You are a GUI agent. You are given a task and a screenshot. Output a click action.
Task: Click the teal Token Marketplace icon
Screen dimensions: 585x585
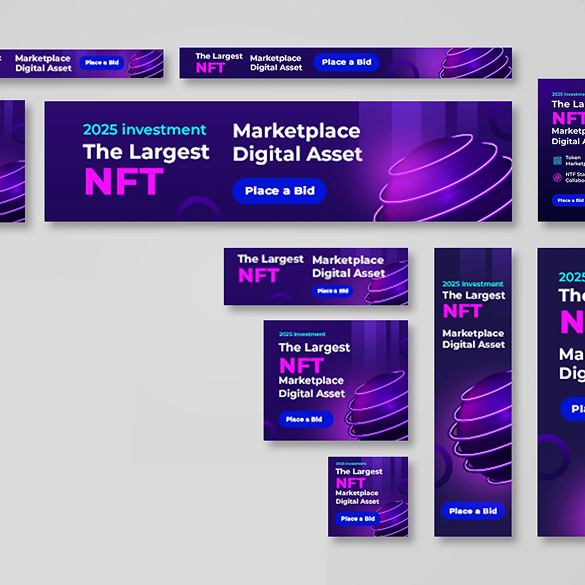(x=557, y=160)
